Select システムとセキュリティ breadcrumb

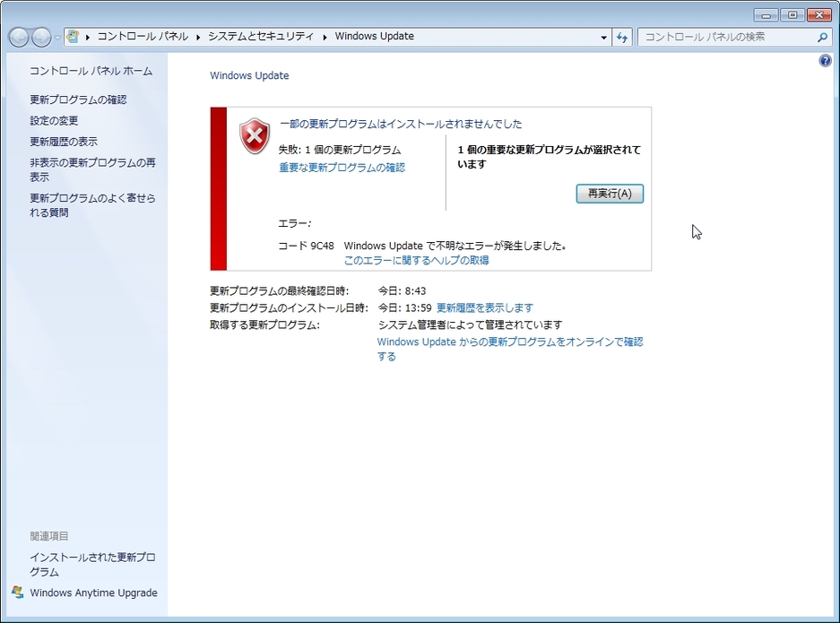point(261,37)
